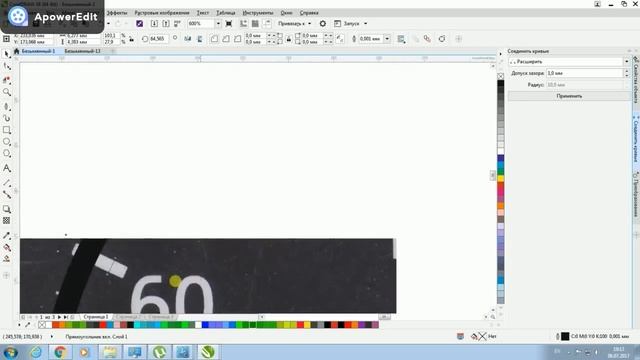The image size is (640, 360).
Task: Select the Rectangle tool
Action: pos(7,130)
